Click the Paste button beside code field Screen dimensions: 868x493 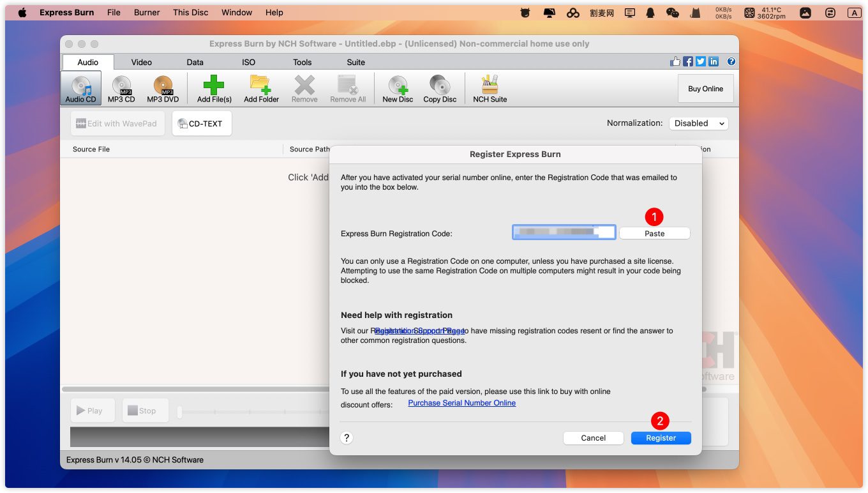click(654, 234)
